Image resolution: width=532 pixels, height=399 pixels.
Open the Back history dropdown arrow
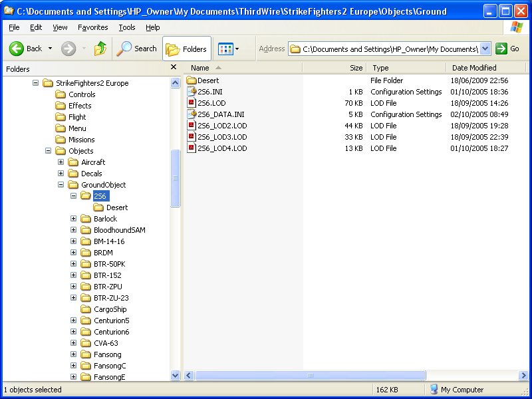tap(51, 49)
